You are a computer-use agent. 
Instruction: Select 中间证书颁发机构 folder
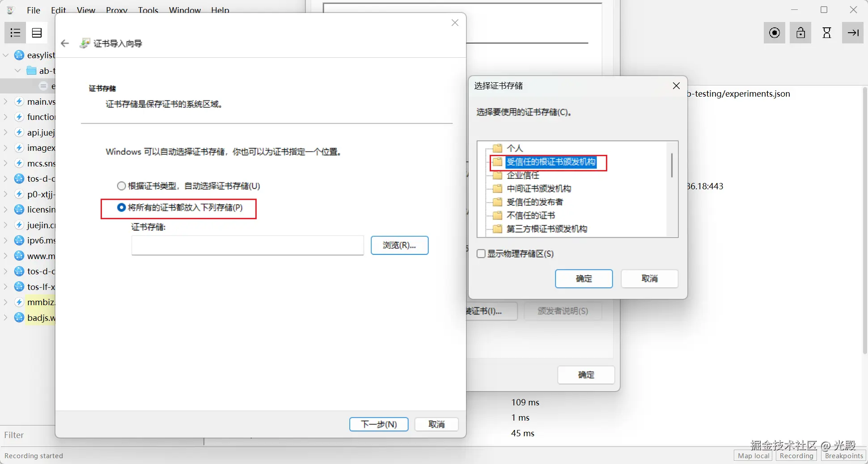click(539, 189)
